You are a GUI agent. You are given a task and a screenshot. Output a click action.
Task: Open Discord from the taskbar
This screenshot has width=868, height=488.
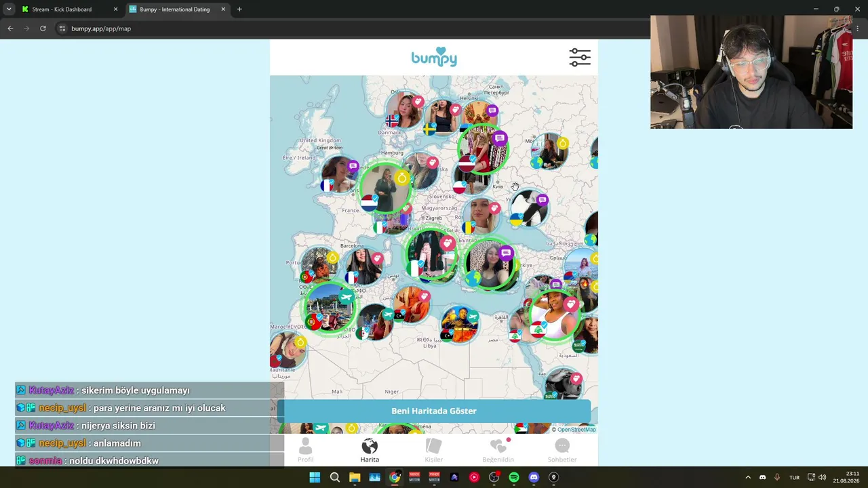coord(534,477)
